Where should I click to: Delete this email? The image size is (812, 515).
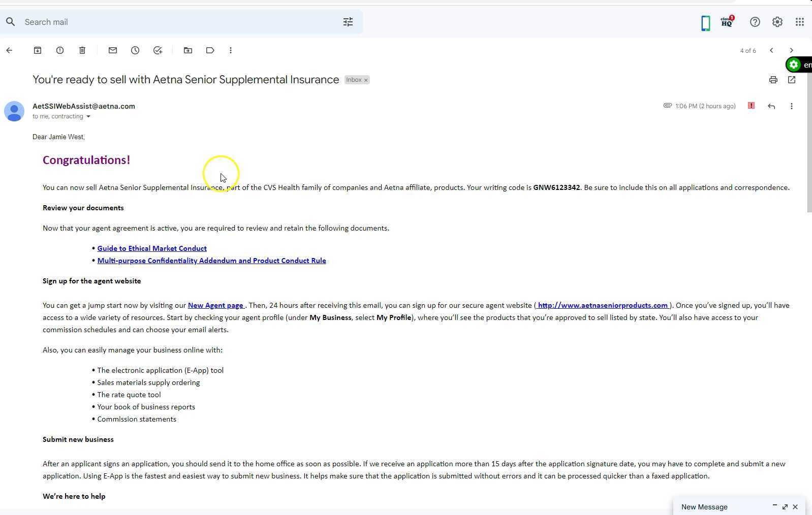82,50
